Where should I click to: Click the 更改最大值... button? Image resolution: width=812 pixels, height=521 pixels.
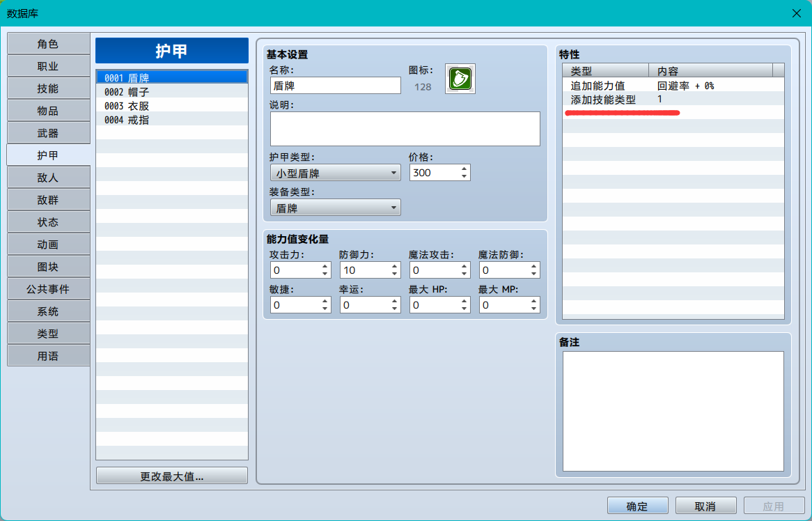(x=171, y=476)
